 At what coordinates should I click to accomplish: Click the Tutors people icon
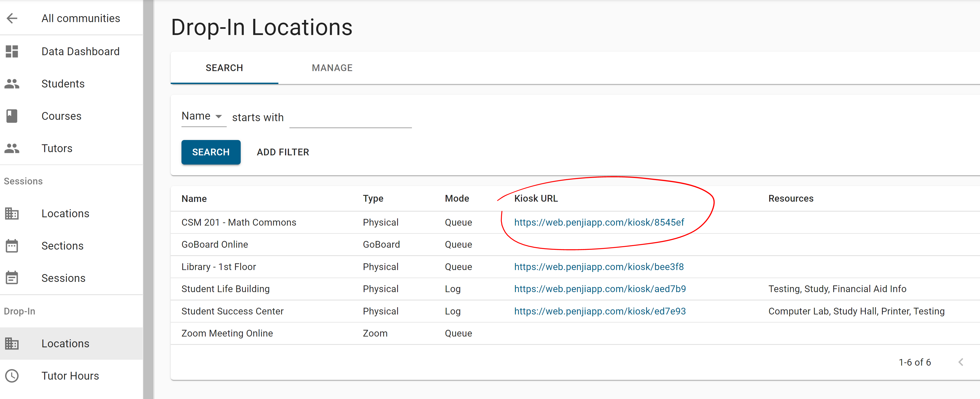[12, 148]
